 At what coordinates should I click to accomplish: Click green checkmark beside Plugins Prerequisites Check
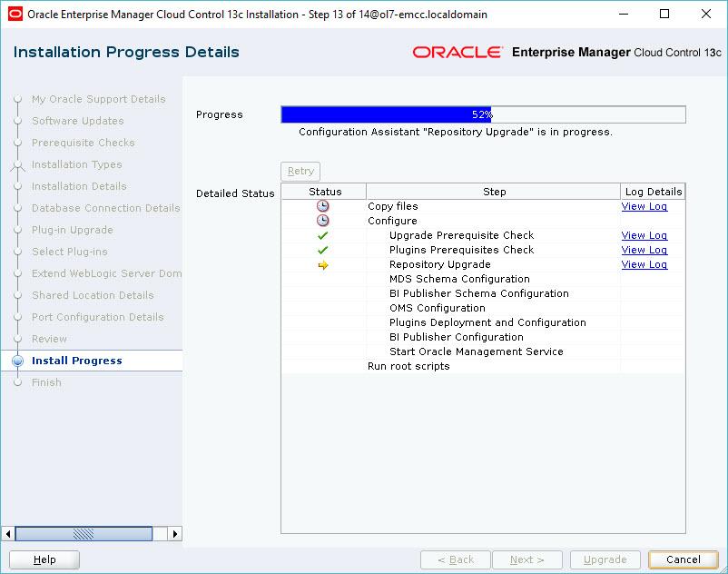tap(322, 250)
